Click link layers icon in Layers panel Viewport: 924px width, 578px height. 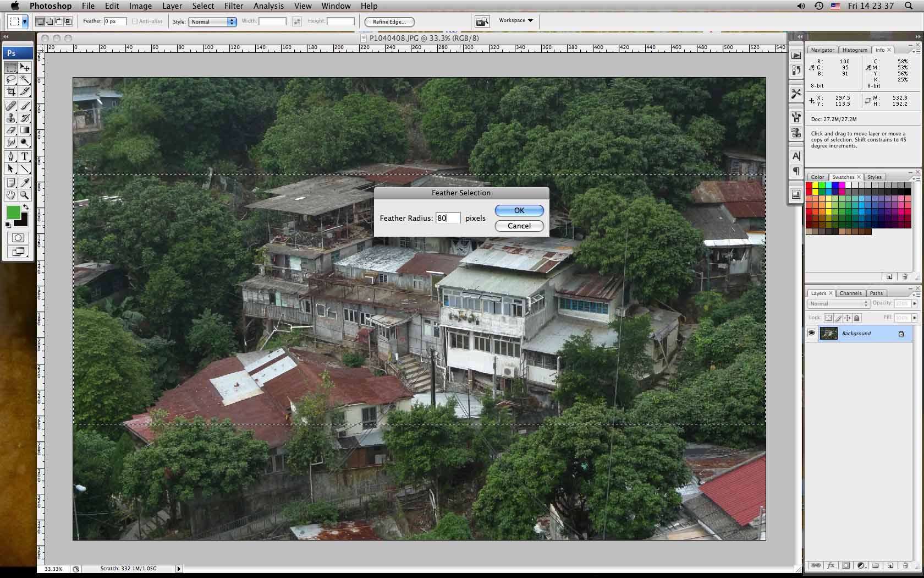pyautogui.click(x=816, y=565)
